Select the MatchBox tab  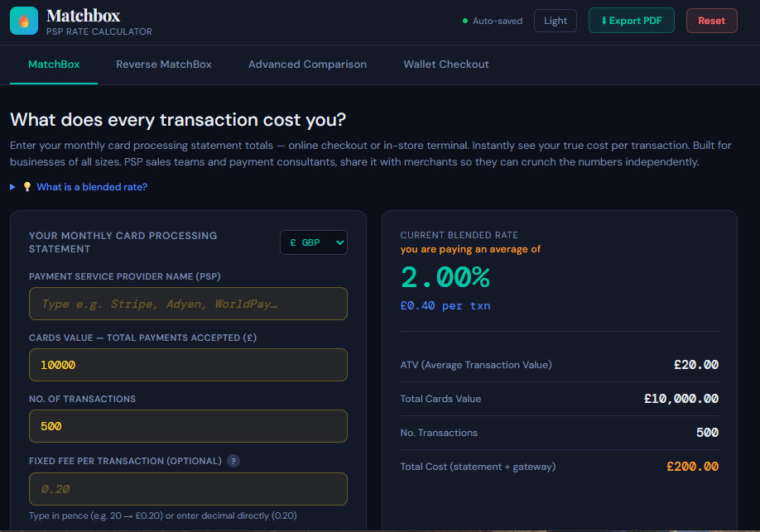54,65
